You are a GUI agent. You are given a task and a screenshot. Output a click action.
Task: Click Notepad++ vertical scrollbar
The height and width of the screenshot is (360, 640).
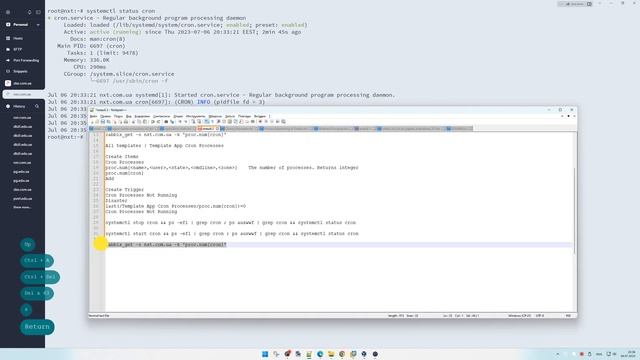click(x=575, y=210)
